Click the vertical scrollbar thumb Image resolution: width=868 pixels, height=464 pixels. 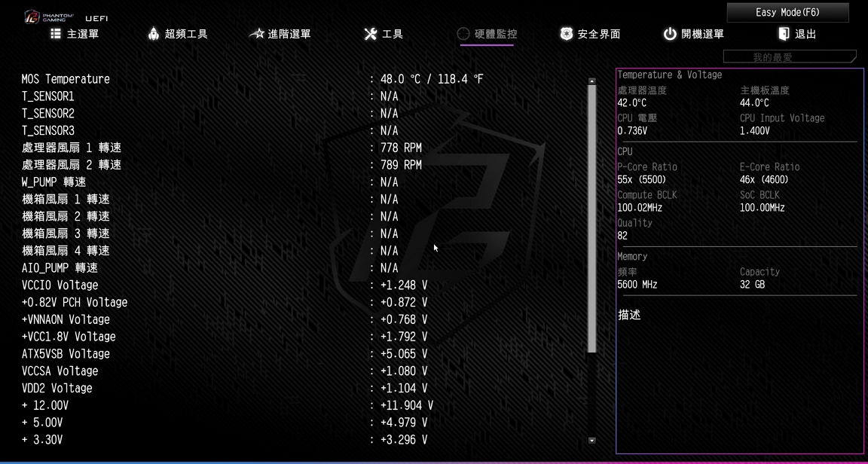coord(591,218)
